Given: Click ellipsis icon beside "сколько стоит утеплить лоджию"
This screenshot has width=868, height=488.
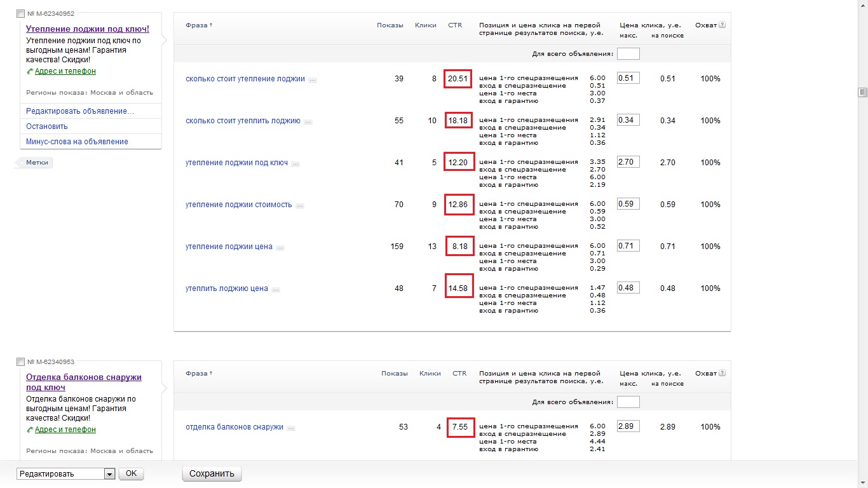Looking at the screenshot, I should click(x=308, y=122).
